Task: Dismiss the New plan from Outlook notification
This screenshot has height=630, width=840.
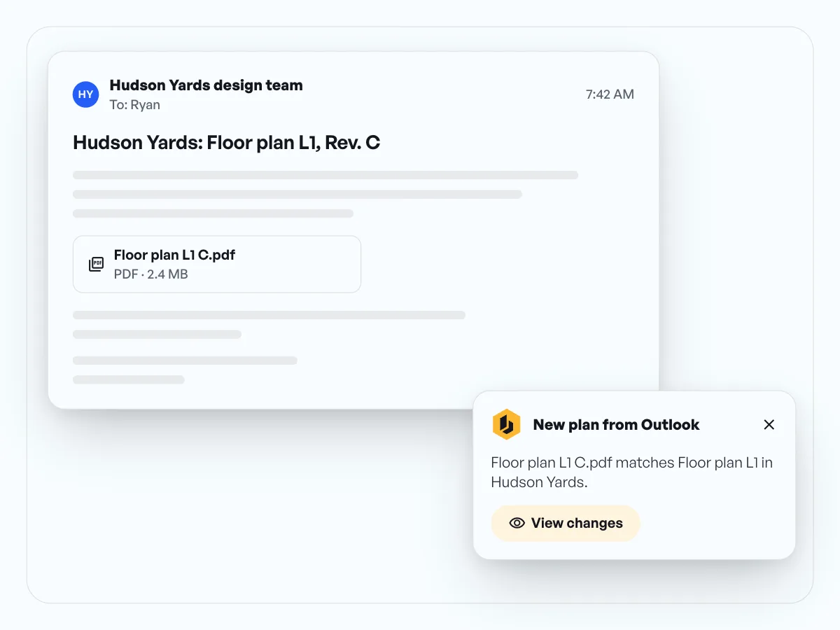Action: [x=769, y=424]
